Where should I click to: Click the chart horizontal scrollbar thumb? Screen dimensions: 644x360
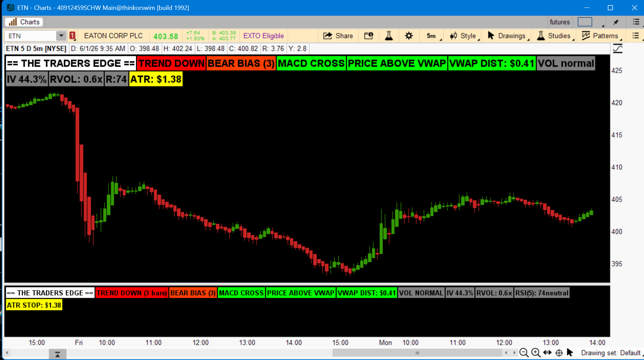417,353
